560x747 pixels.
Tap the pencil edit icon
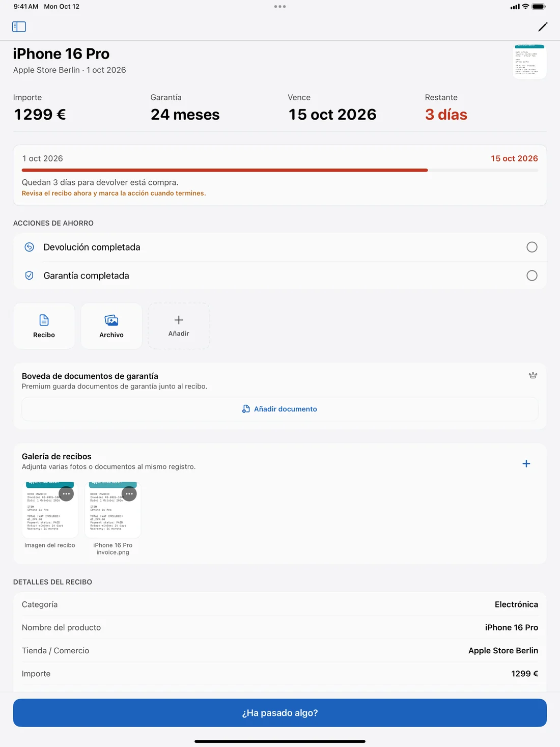pos(543,26)
